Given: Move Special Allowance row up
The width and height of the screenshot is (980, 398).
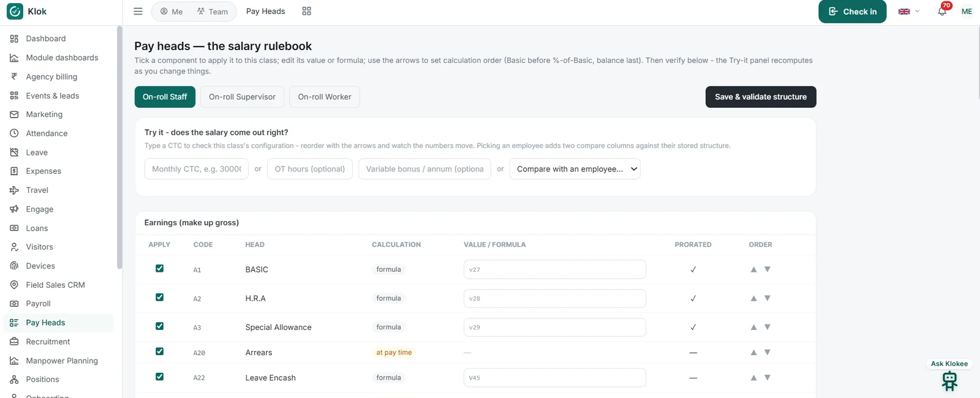Looking at the screenshot, I should [x=753, y=327].
